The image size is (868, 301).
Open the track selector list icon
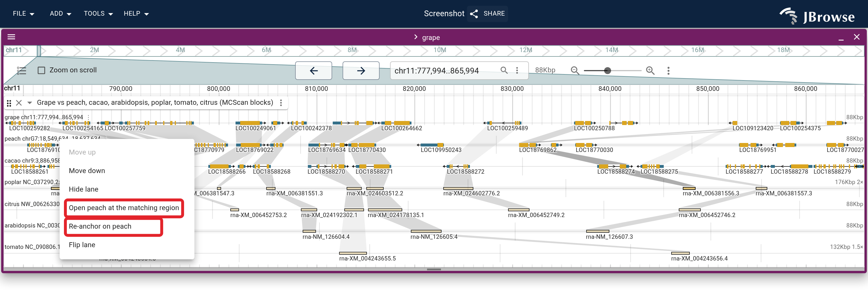pyautogui.click(x=22, y=70)
